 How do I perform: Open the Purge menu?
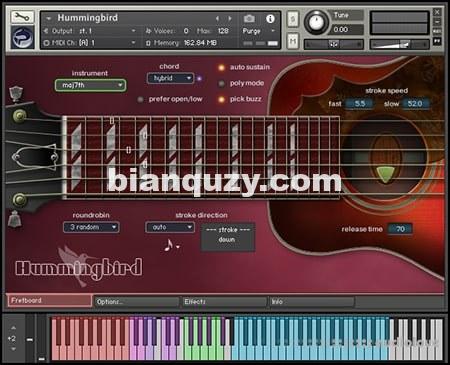(x=258, y=31)
